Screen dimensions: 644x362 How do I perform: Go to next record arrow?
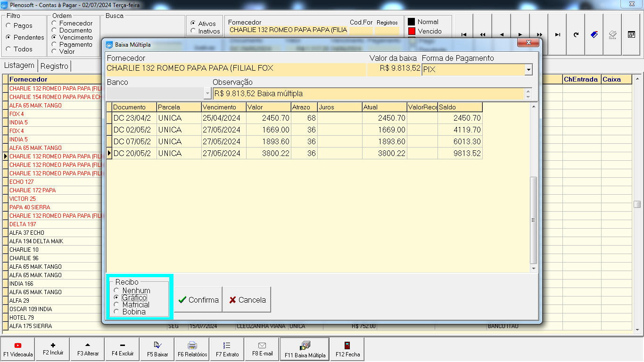pyautogui.click(x=520, y=34)
